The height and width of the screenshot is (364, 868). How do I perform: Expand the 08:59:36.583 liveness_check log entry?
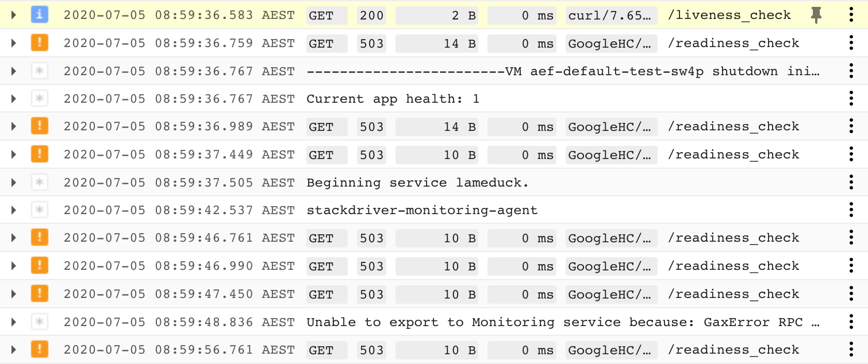pyautogui.click(x=14, y=16)
